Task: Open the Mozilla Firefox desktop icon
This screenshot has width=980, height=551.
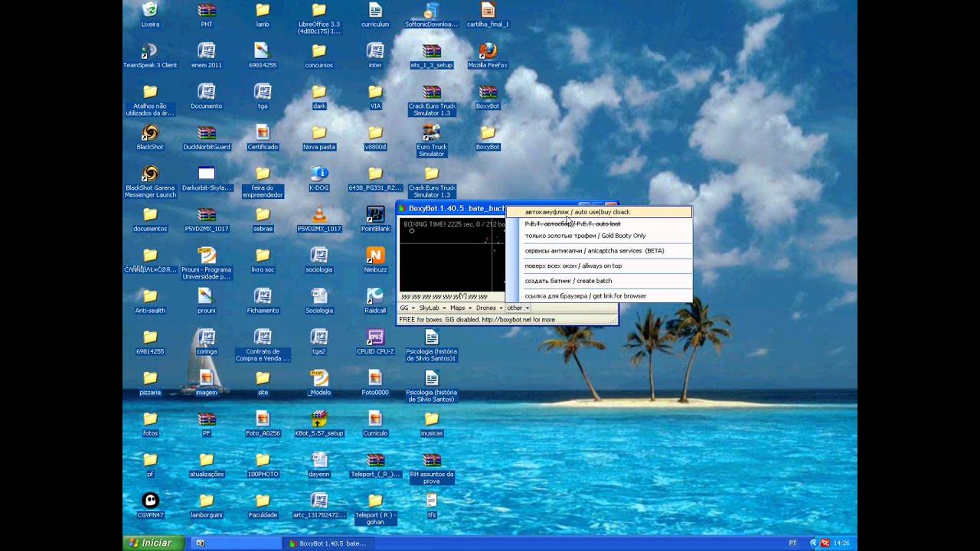Action: 488,51
